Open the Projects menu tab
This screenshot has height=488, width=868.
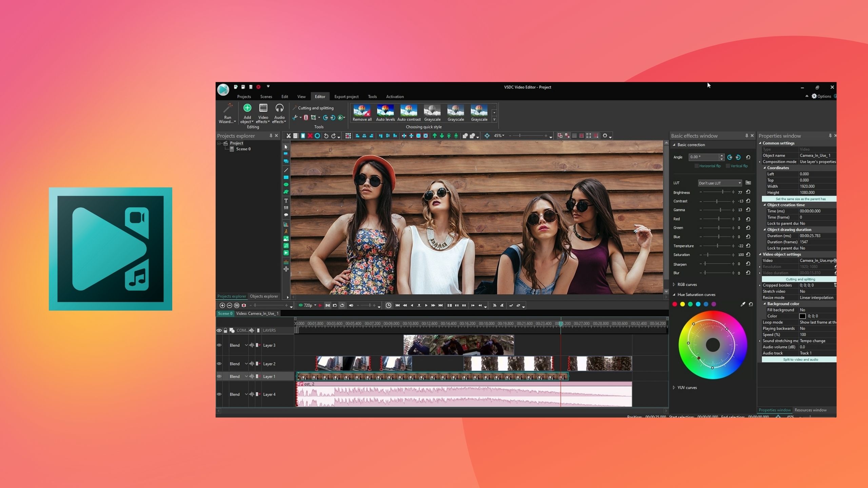tap(244, 97)
